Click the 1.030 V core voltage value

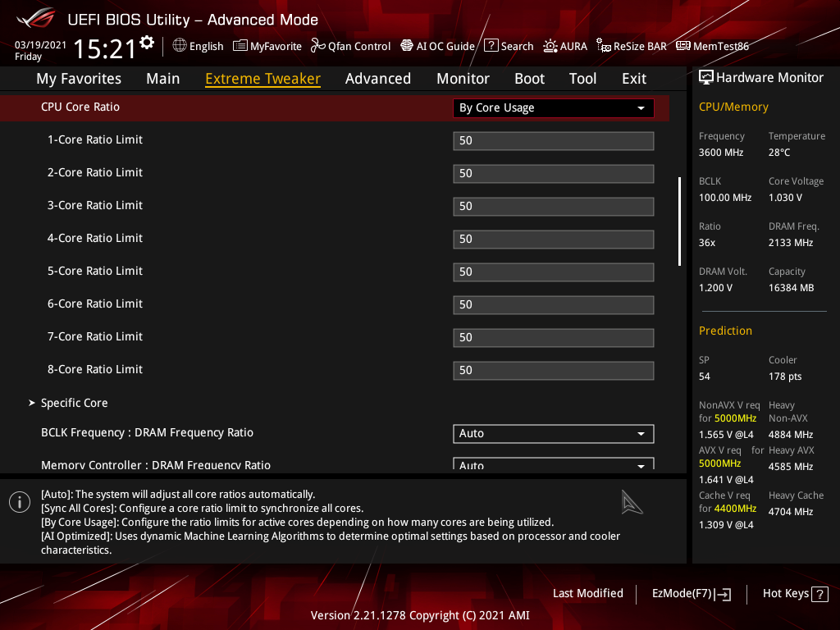coord(785,198)
